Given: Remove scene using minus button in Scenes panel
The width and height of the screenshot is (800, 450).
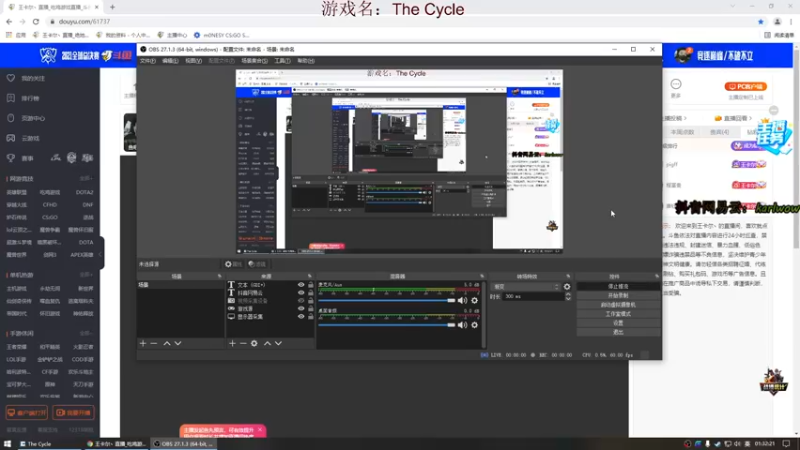Looking at the screenshot, I should [154, 343].
